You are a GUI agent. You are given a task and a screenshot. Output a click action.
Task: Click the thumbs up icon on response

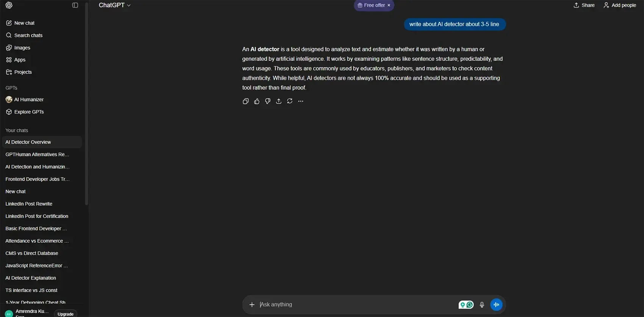(257, 101)
